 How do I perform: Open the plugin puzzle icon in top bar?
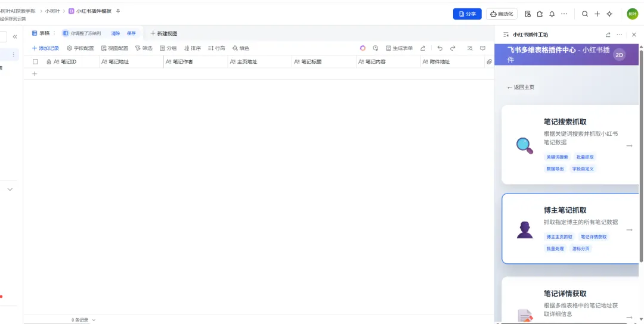[x=540, y=14]
